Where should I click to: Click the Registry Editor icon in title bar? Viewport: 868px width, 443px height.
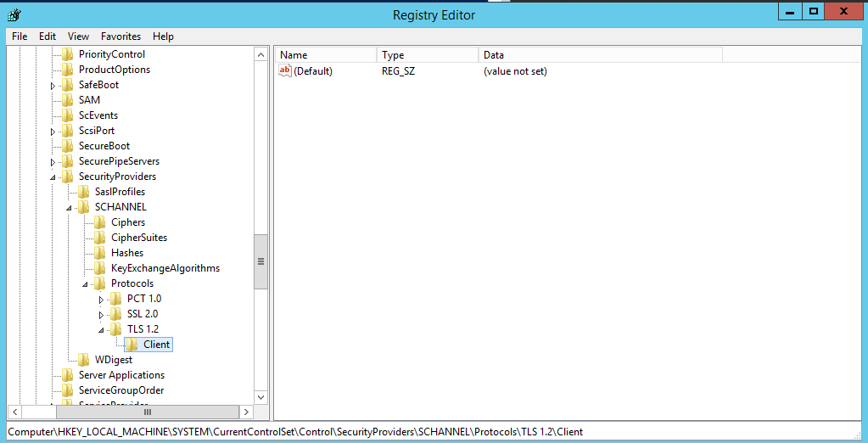click(x=14, y=14)
